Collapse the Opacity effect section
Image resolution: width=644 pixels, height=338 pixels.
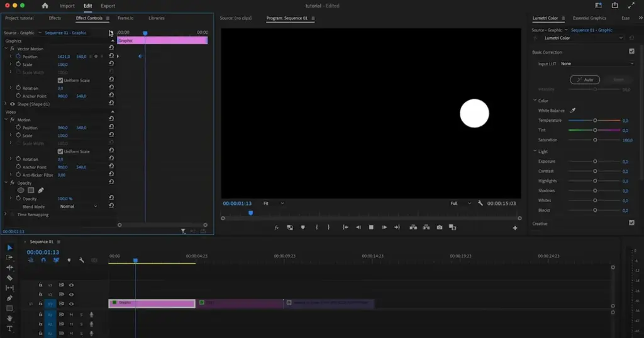[6, 183]
